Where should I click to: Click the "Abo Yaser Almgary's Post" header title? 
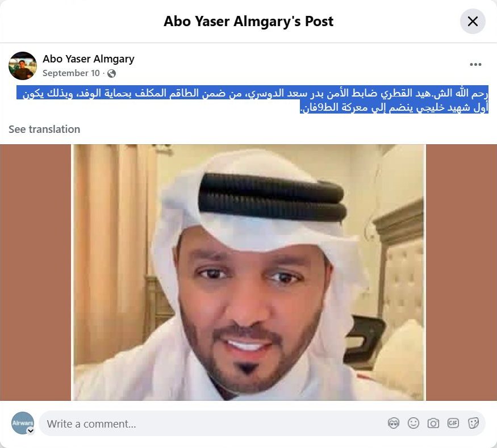[249, 21]
